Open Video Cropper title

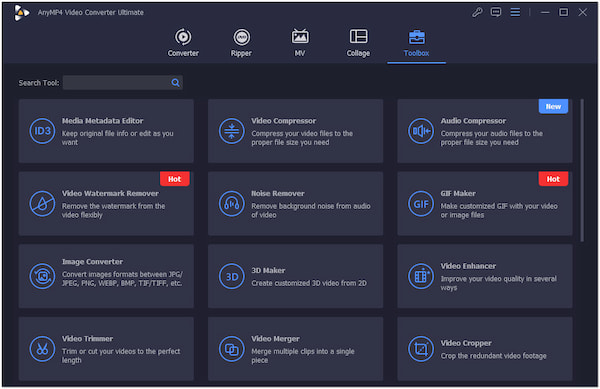(466, 343)
